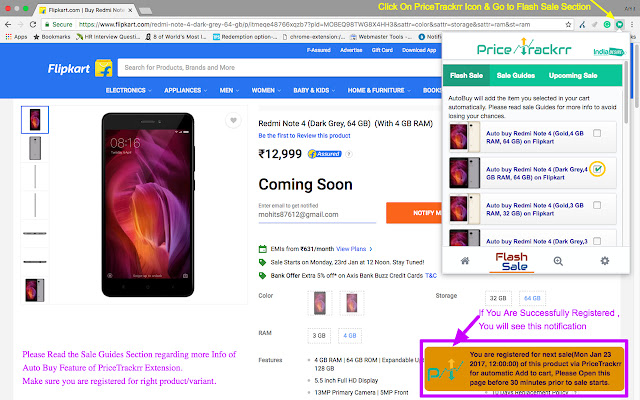
Task: Check Auto buy Gold 3 GB RAM 32 GB
Action: [x=597, y=205]
